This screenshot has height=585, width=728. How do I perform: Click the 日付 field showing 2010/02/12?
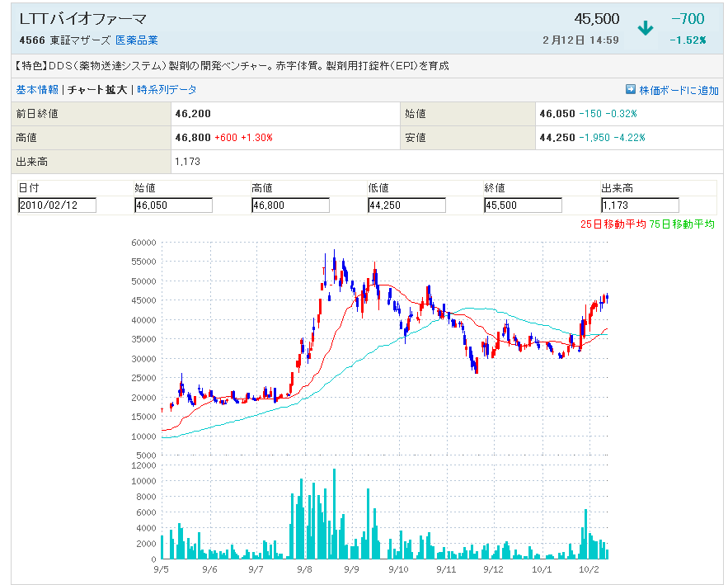click(57, 205)
